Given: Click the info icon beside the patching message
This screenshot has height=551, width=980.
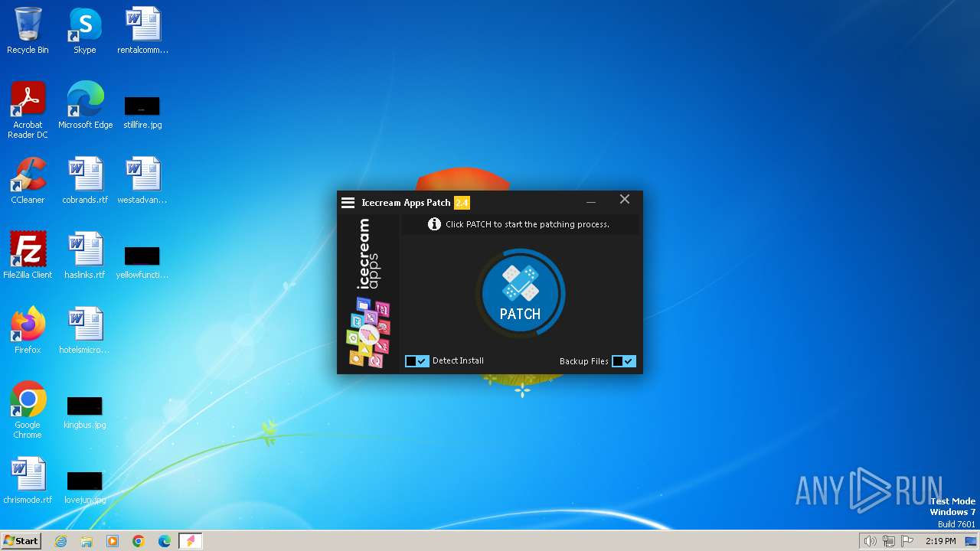Looking at the screenshot, I should (x=434, y=224).
